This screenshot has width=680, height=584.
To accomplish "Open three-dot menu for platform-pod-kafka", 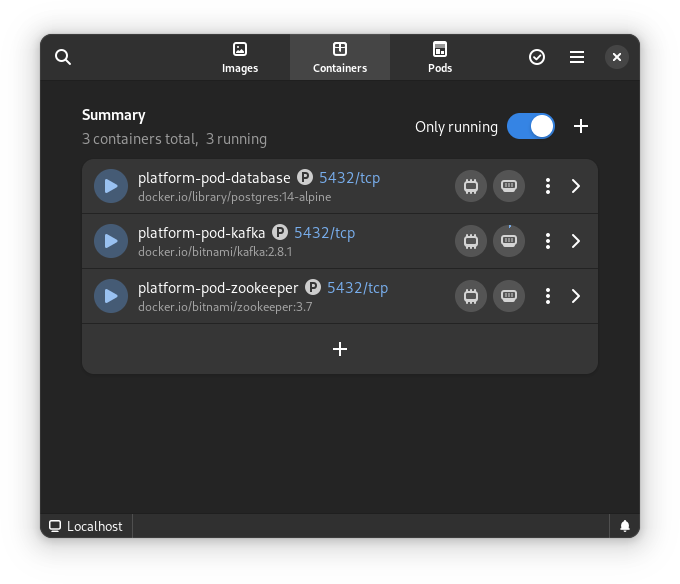I will pos(547,241).
